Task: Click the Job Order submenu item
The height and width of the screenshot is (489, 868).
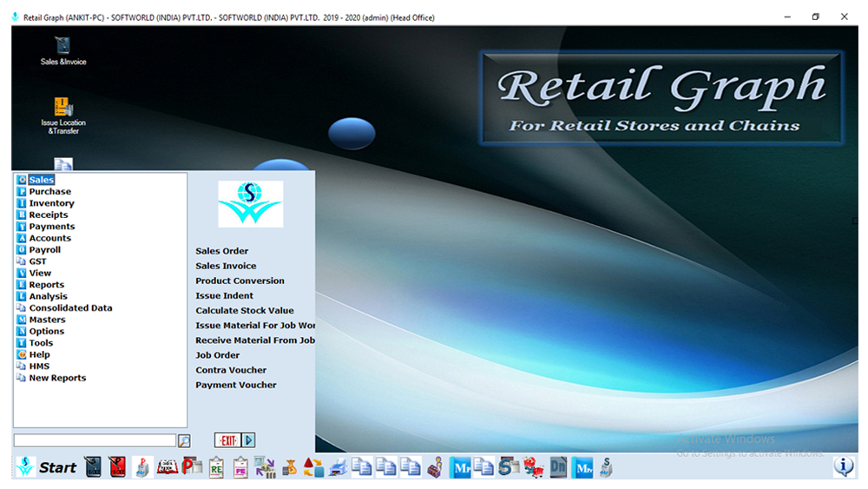Action: coord(218,355)
